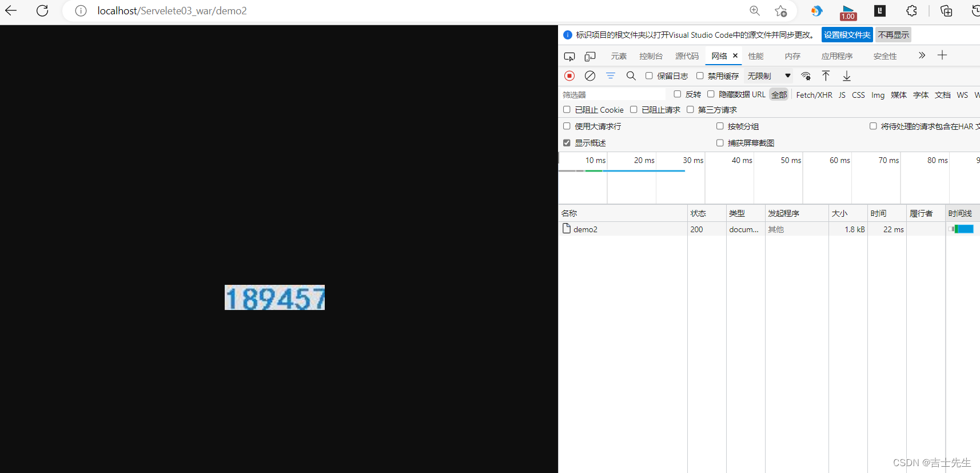980x473 pixels.
Task: Close the Network tab x icon
Action: pos(735,55)
